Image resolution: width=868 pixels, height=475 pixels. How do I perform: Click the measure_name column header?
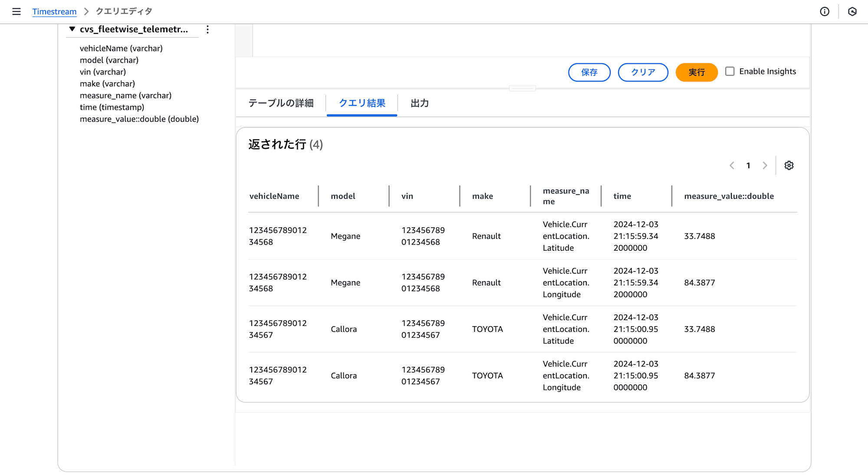(x=566, y=196)
